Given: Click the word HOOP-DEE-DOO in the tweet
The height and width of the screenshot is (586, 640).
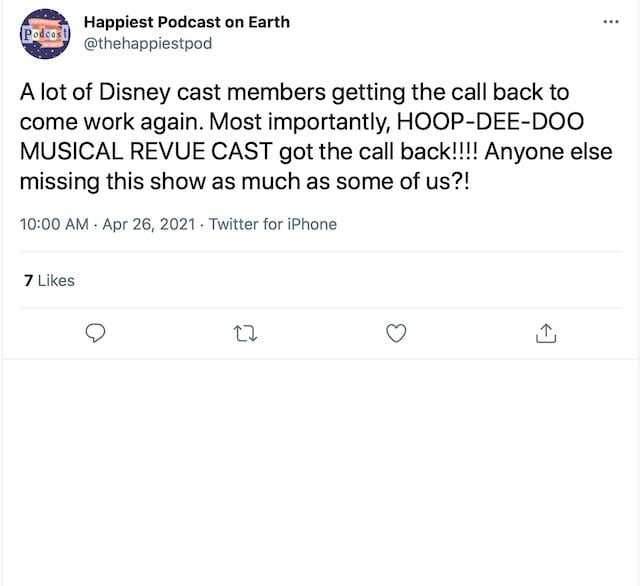Looking at the screenshot, I should (490, 122).
